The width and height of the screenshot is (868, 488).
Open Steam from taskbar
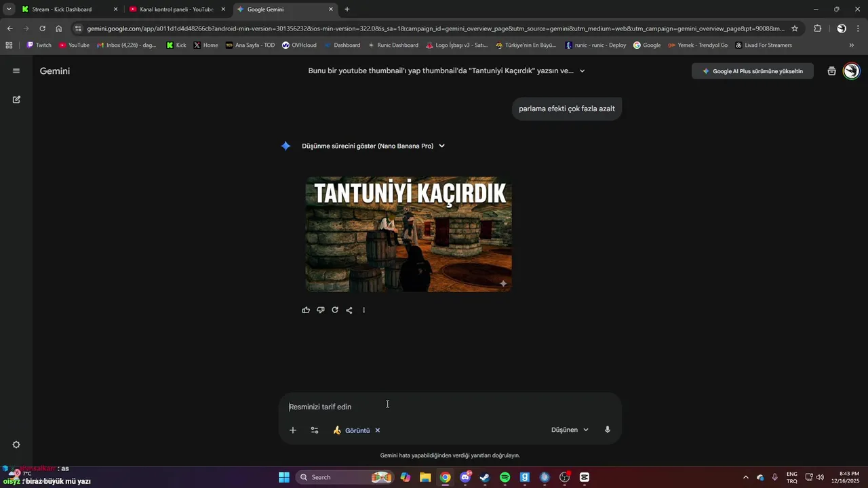pyautogui.click(x=485, y=477)
